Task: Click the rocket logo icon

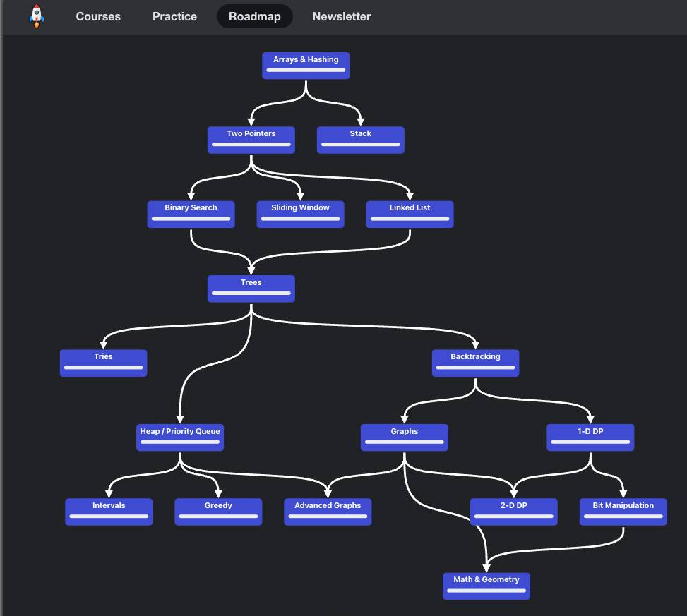Action: click(37, 16)
